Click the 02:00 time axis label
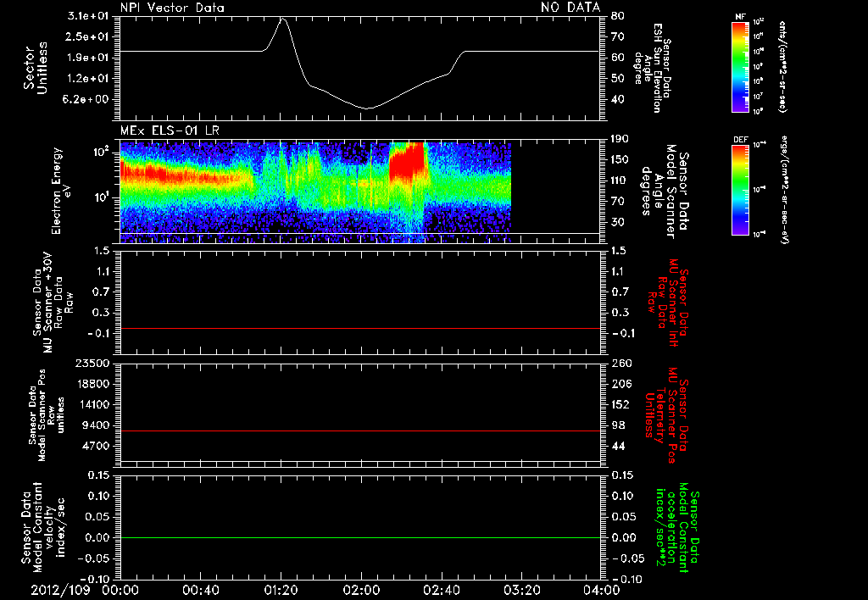This screenshot has height=600, width=868. (x=361, y=590)
